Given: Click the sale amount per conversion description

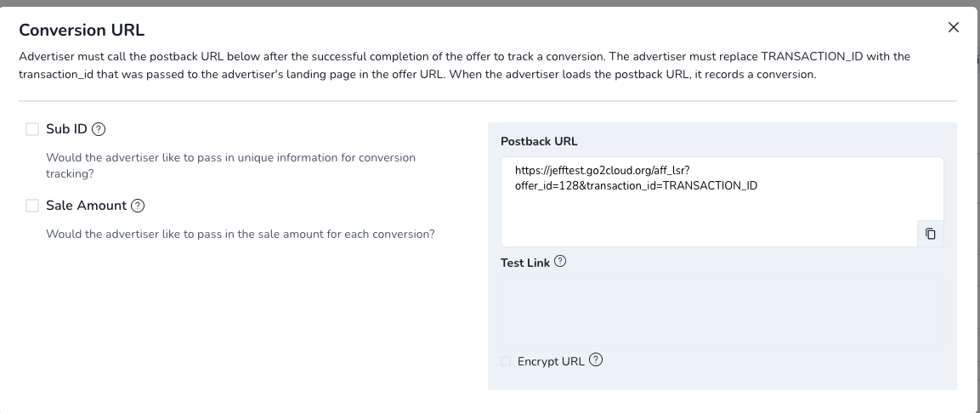Looking at the screenshot, I should (240, 235).
